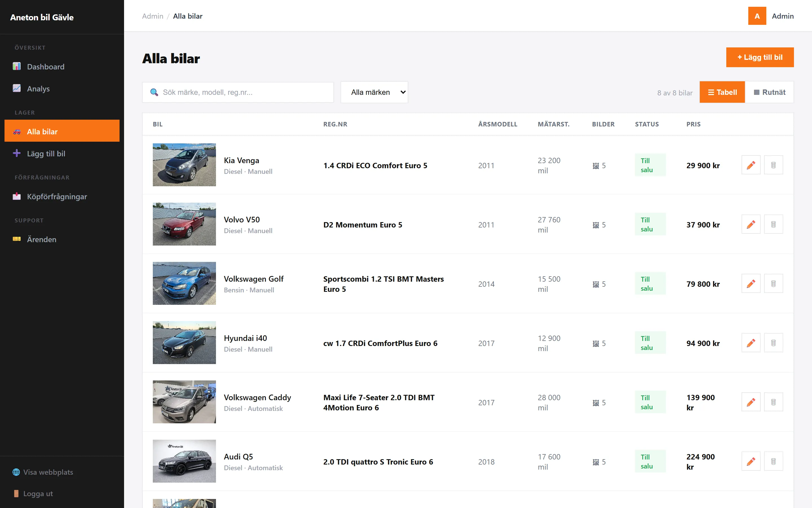
Task: Delete the Audi Q5 with trash icon
Action: [773, 461]
